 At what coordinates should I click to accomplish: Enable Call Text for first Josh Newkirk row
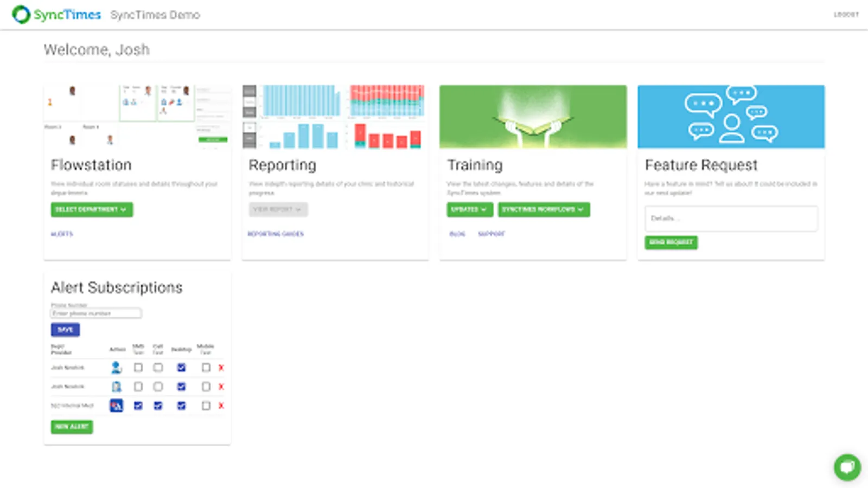[158, 368]
